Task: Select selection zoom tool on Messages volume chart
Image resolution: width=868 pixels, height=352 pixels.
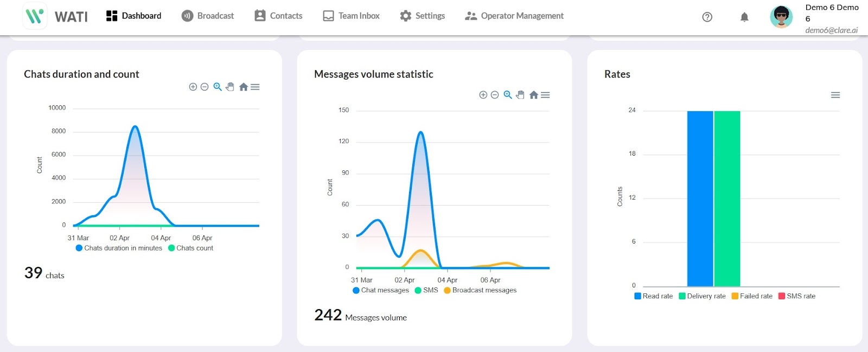Action: pos(508,95)
